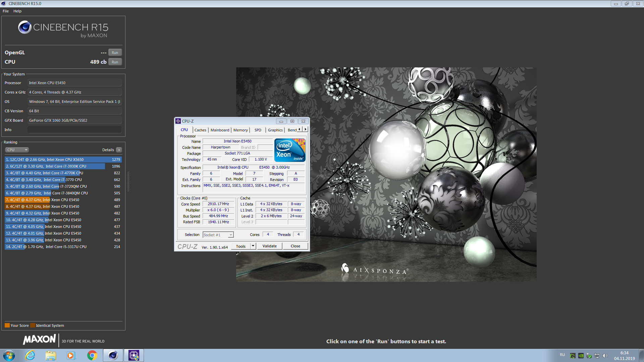
Task: Click the empty Info input field
Action: point(74,130)
